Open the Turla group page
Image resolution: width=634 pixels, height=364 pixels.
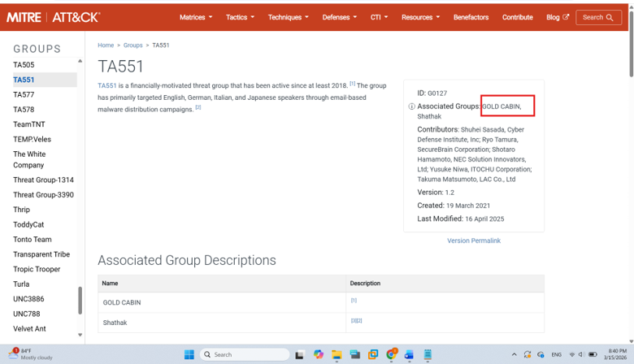tap(21, 284)
